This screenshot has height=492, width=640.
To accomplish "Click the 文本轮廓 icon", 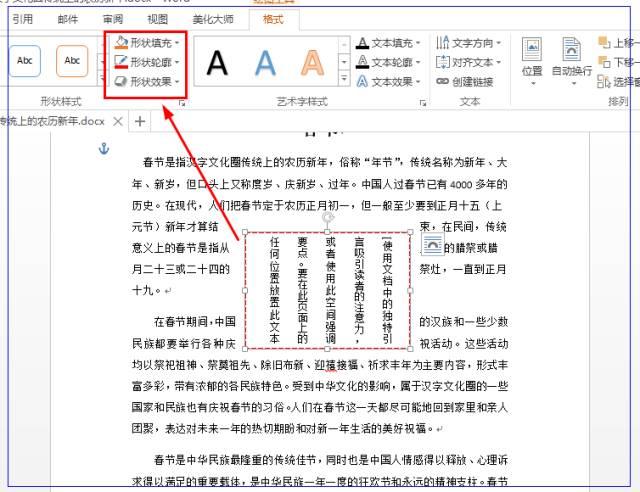I will 362,62.
